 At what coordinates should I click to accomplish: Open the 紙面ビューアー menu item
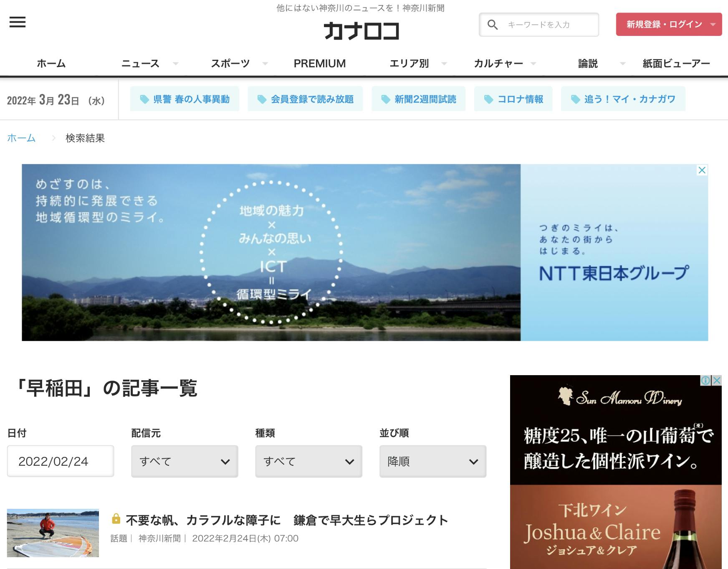click(676, 64)
